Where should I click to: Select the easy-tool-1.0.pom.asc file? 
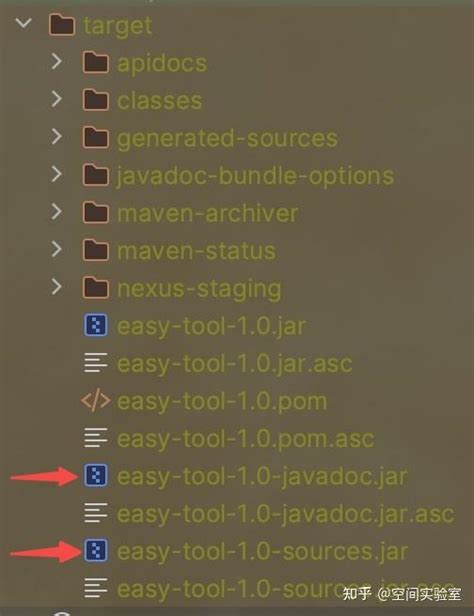[245, 439]
